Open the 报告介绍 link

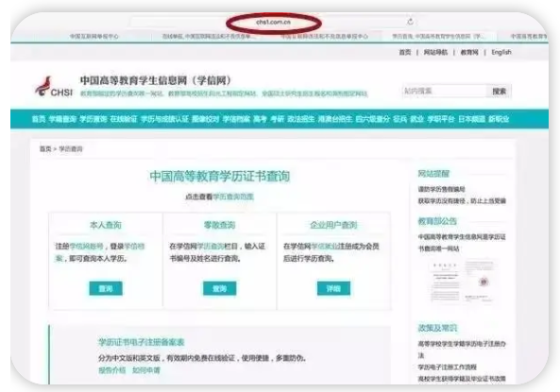(x=112, y=370)
